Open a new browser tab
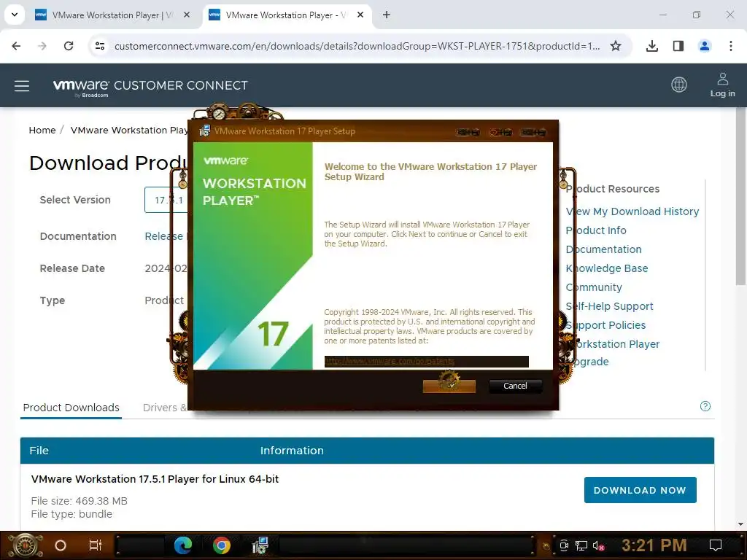747x560 pixels. point(387,15)
